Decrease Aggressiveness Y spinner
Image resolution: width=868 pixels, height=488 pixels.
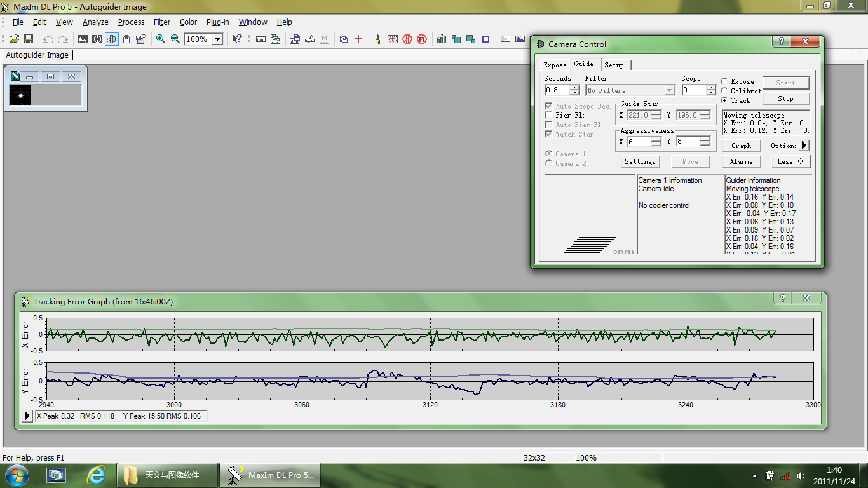705,144
